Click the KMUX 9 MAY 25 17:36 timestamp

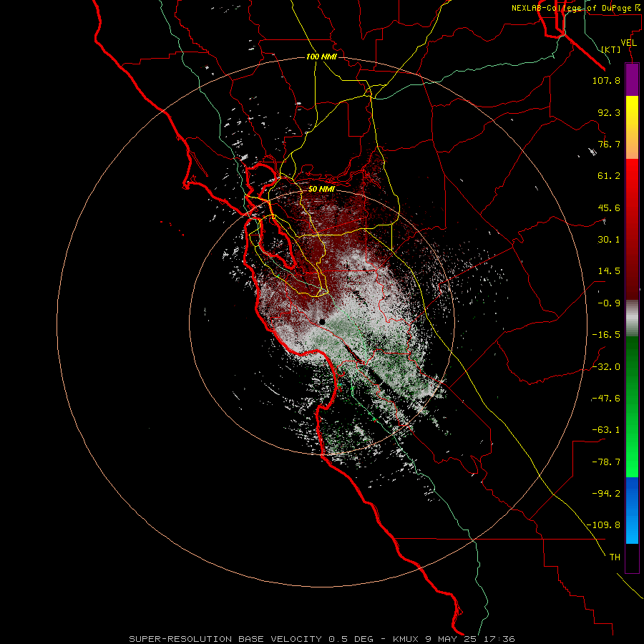click(454, 639)
